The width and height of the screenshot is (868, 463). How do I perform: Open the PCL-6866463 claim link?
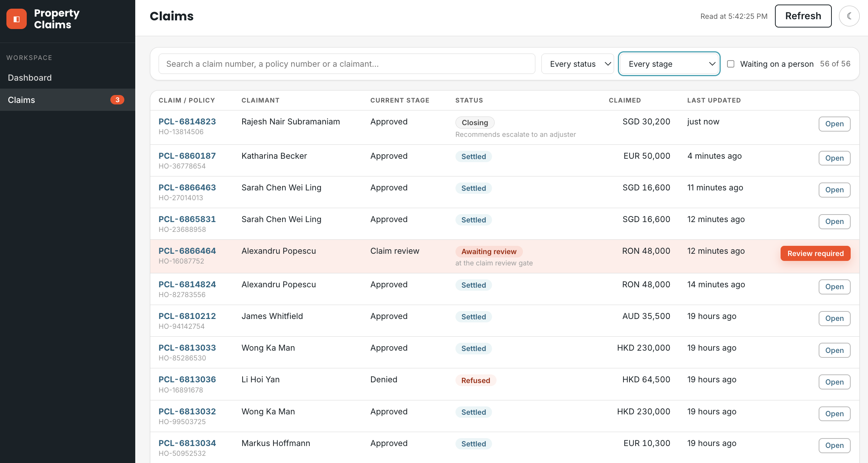(x=187, y=187)
